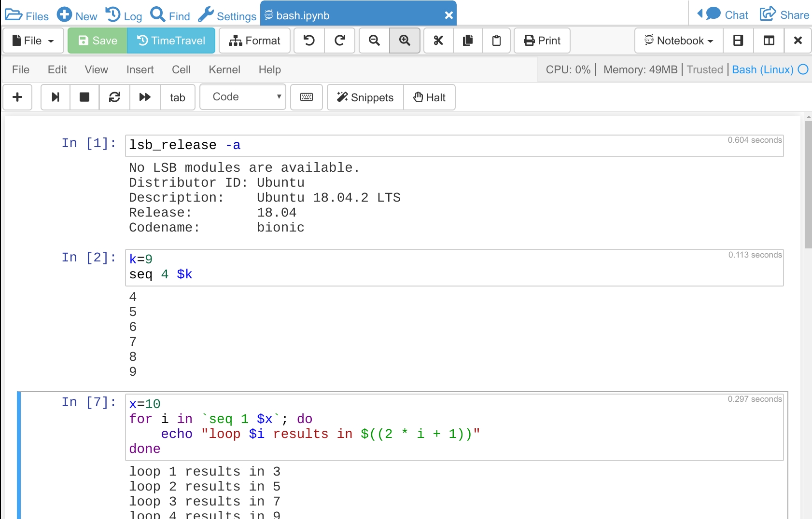The image size is (812, 519).
Task: Open the keyboard shortcuts icon
Action: coord(307,97)
